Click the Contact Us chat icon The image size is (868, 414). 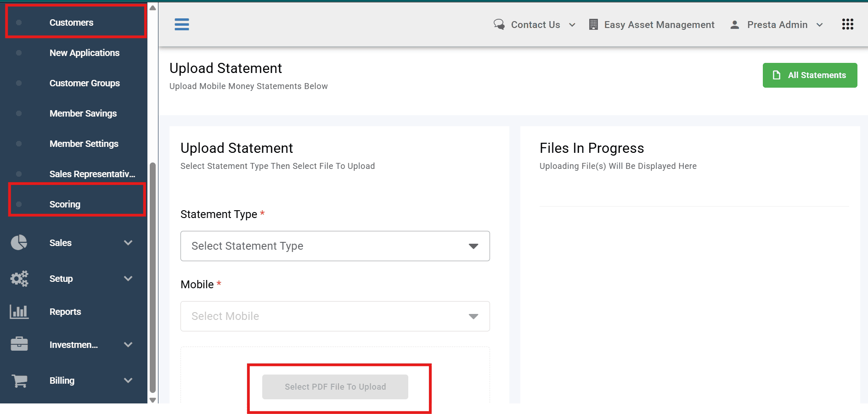tap(499, 24)
